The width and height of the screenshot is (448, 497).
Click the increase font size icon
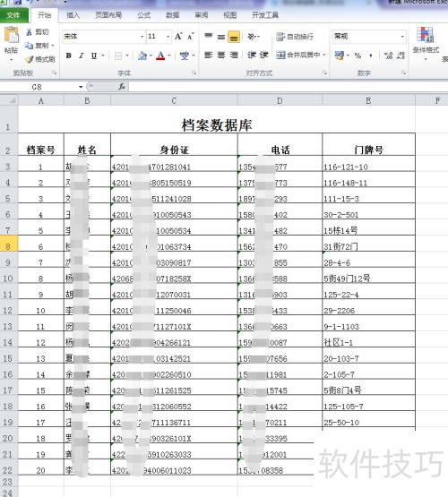pos(178,37)
